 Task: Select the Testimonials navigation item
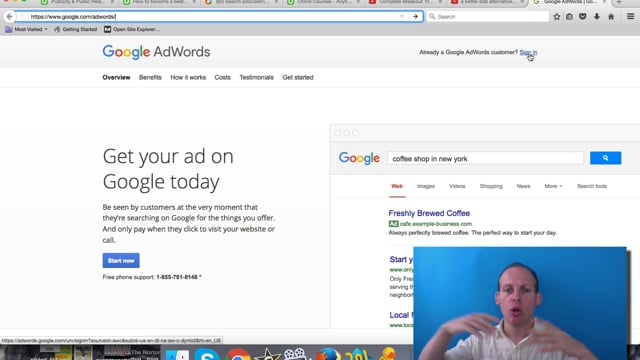click(256, 78)
